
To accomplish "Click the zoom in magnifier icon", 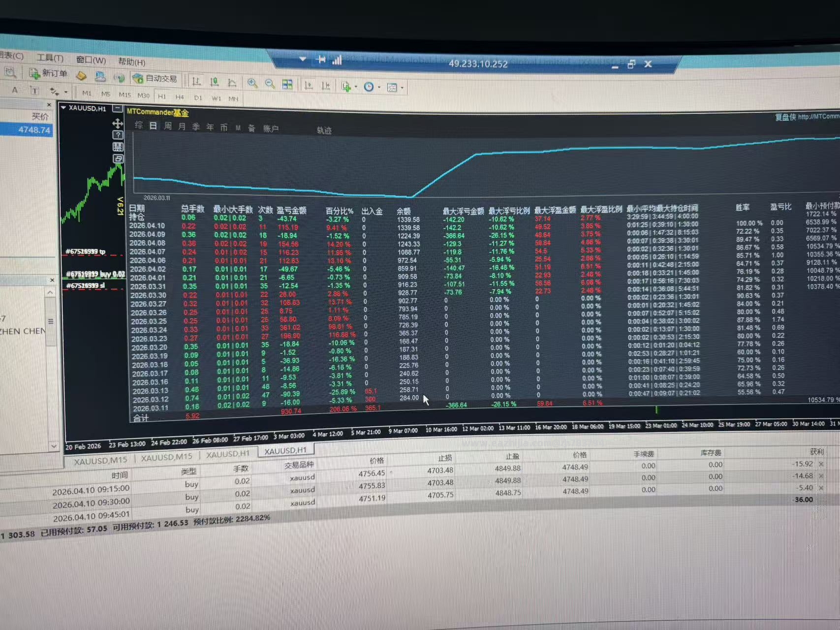I will click(252, 83).
